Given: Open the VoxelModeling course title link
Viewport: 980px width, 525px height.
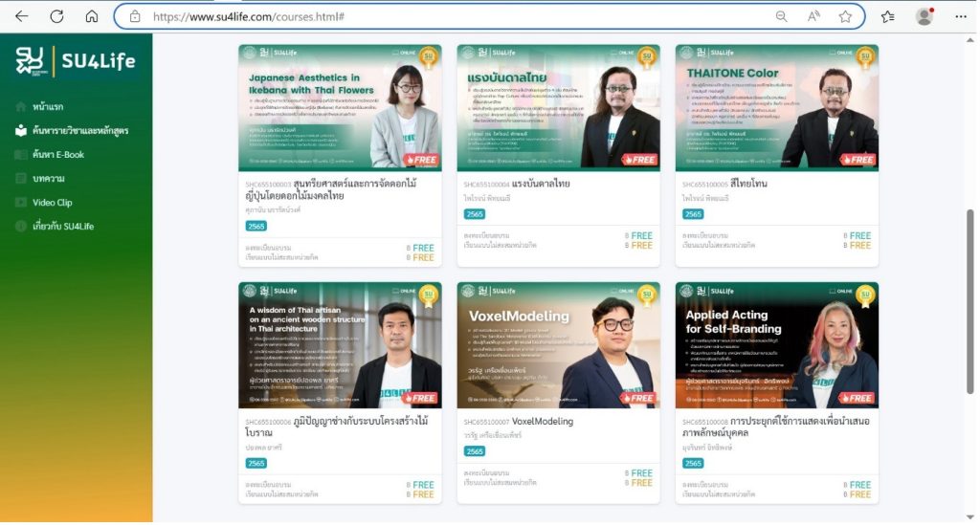Looking at the screenshot, I should click(542, 421).
